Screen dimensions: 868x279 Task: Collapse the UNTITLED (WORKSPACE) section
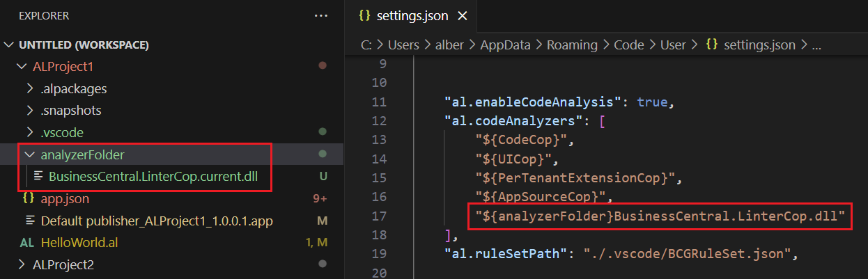coord(9,45)
